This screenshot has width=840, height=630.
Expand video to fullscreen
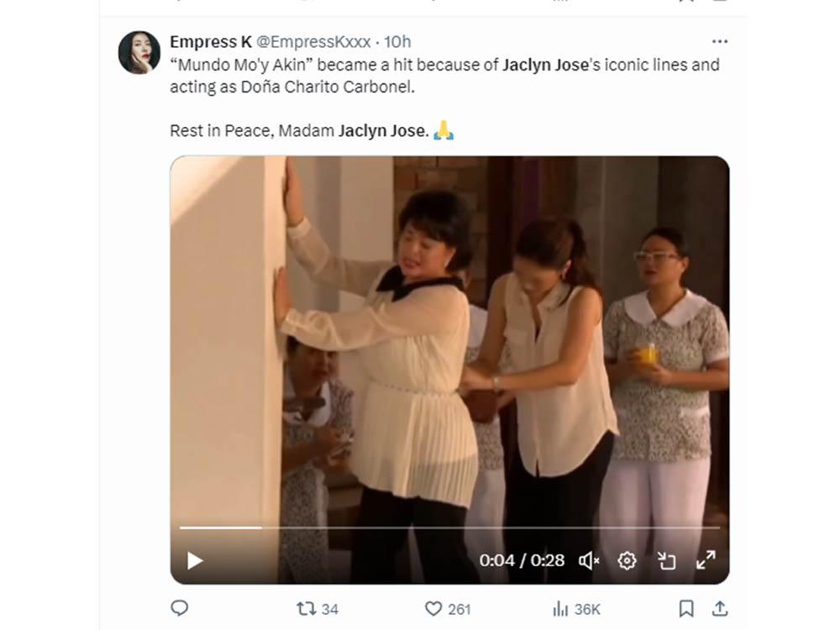pos(706,560)
